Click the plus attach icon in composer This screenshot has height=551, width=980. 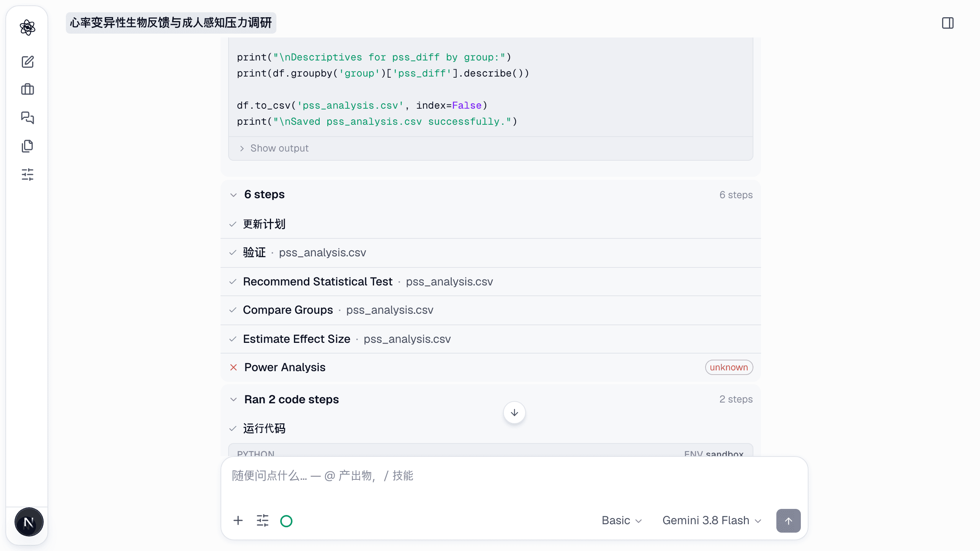pyautogui.click(x=238, y=520)
